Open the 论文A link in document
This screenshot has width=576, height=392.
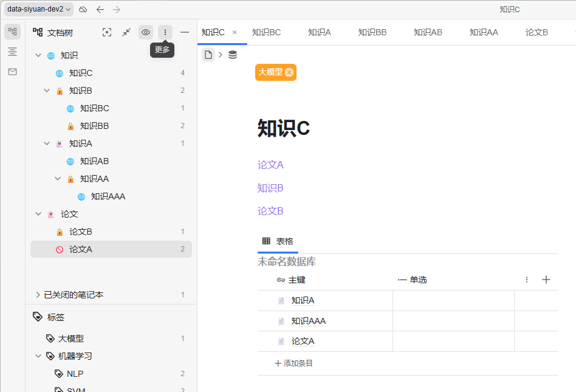point(270,165)
